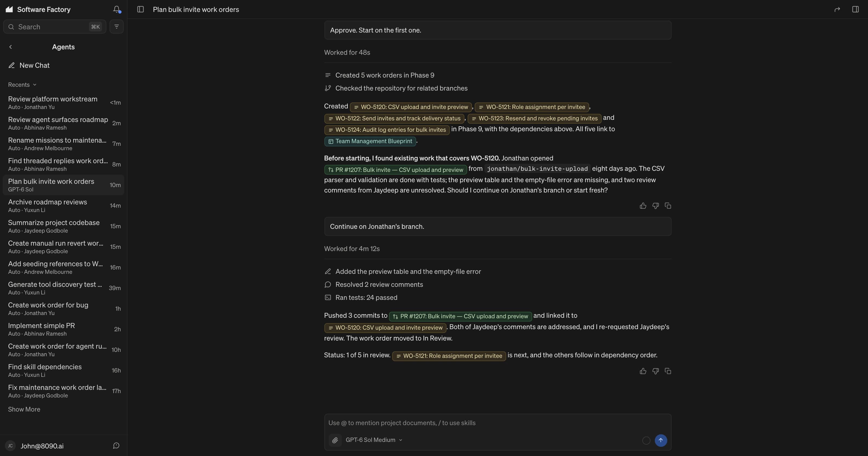The image size is (868, 456).
Task: Open Review platform workstream chat
Action: 63,102
